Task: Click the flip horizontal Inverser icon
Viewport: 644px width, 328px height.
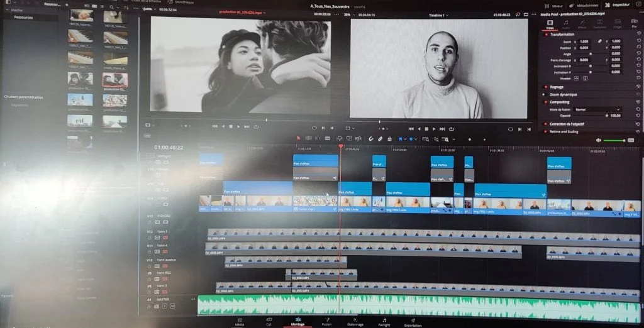Action: 577,79
